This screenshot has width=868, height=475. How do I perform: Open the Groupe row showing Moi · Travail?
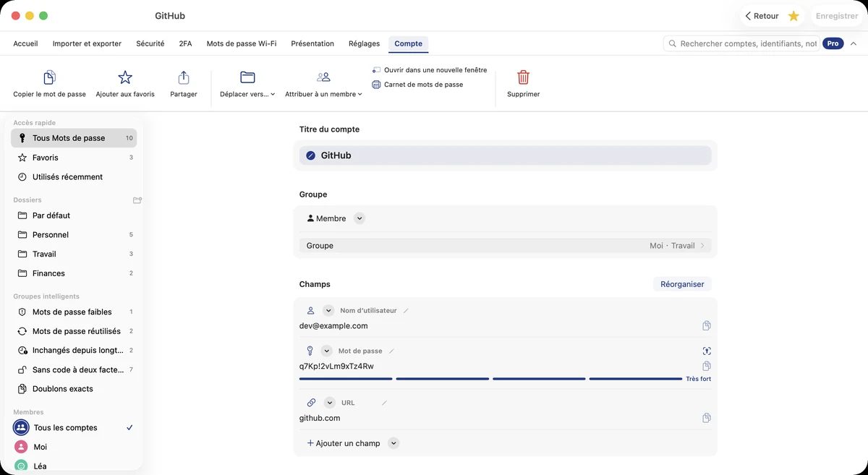point(505,246)
